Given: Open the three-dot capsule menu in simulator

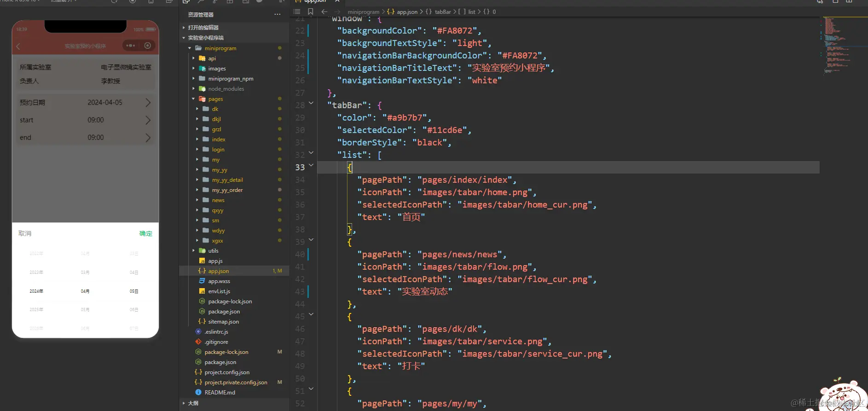Looking at the screenshot, I should pos(131,46).
